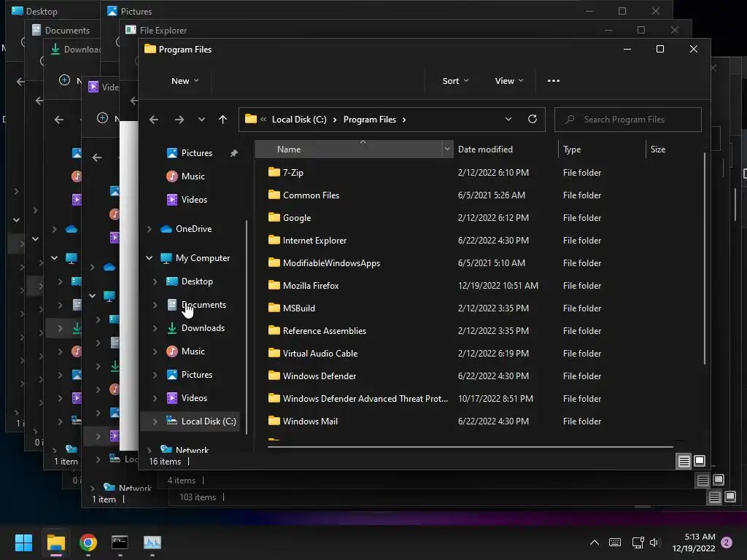Expand the OneDrive tree node
The image size is (747, 560).
pos(149,229)
